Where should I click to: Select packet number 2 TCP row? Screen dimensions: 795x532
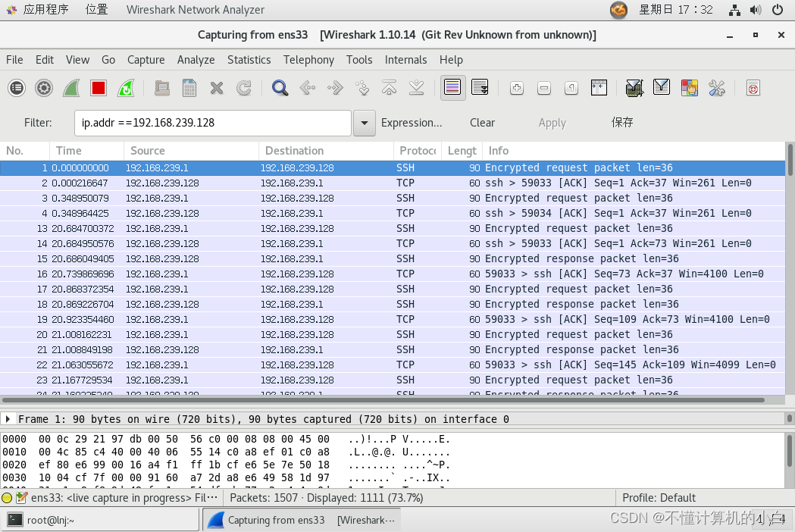[393, 183]
